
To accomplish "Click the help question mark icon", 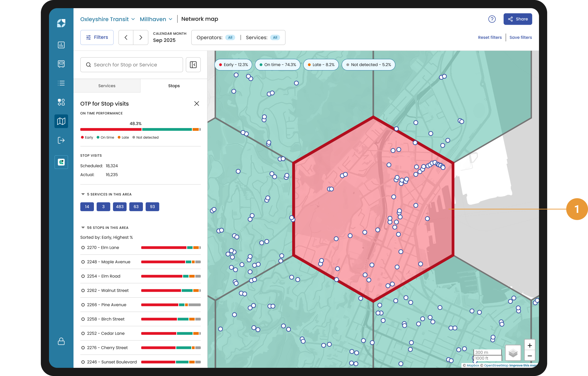I will click(x=492, y=19).
